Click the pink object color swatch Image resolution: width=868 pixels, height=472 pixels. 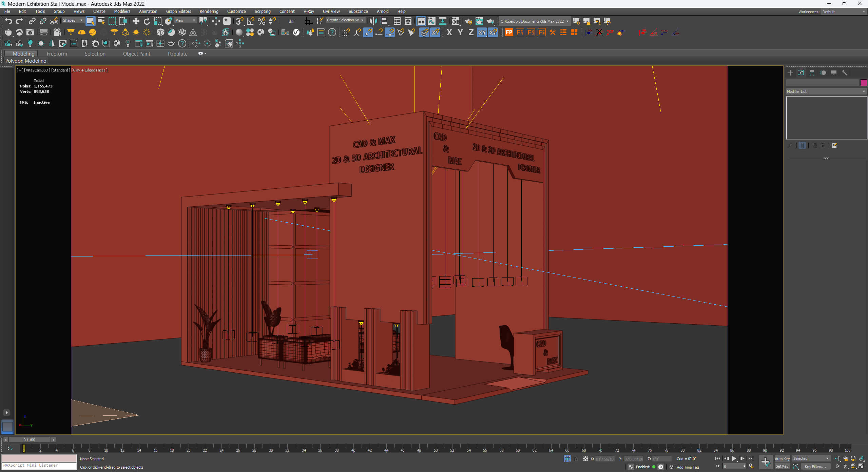(864, 82)
